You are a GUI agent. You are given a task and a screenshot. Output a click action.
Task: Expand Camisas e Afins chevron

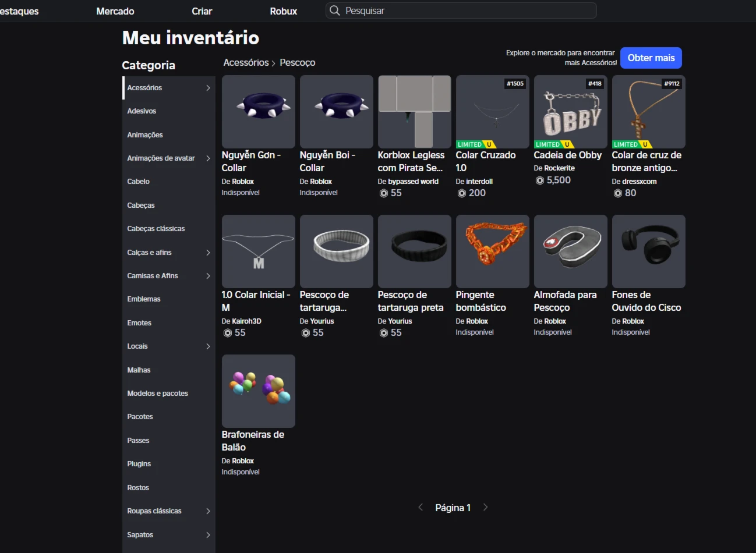click(x=208, y=276)
